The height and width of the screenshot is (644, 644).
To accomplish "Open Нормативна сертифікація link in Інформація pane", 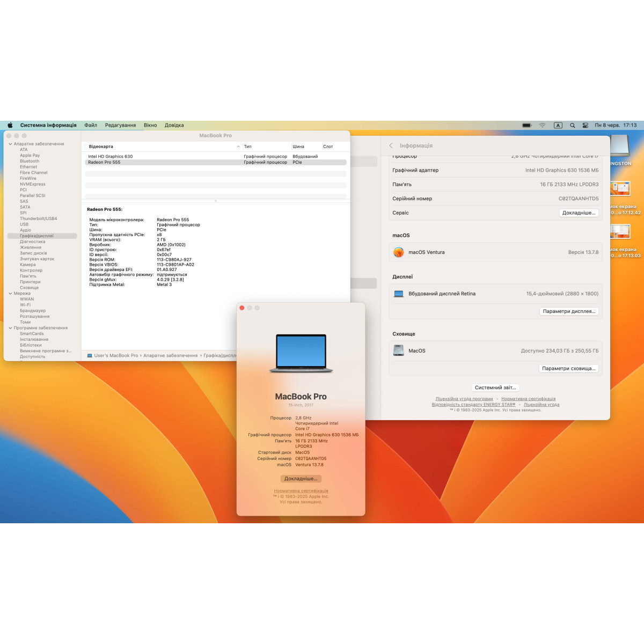I will pyautogui.click(x=529, y=399).
